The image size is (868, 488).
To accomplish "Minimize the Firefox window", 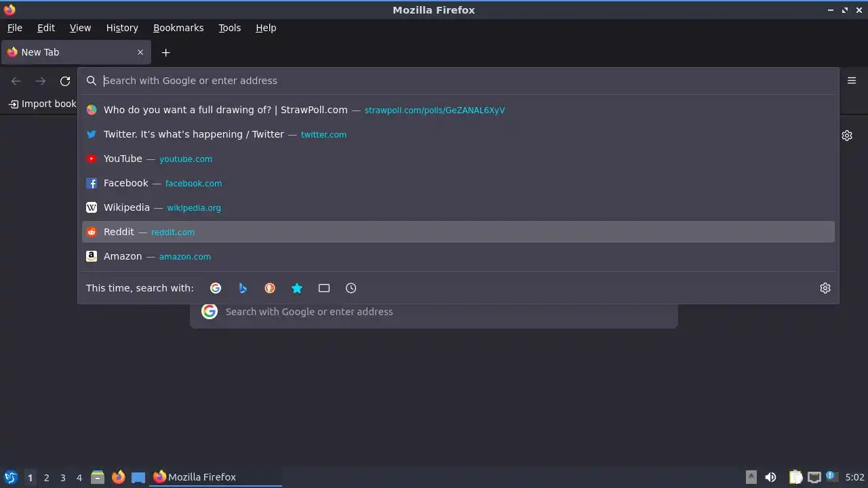I will click(x=831, y=10).
